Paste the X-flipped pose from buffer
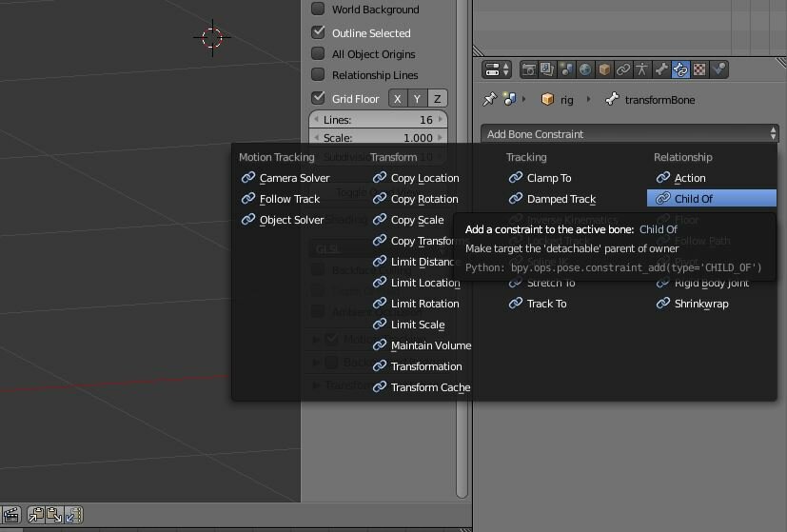787x532 pixels. point(73,515)
